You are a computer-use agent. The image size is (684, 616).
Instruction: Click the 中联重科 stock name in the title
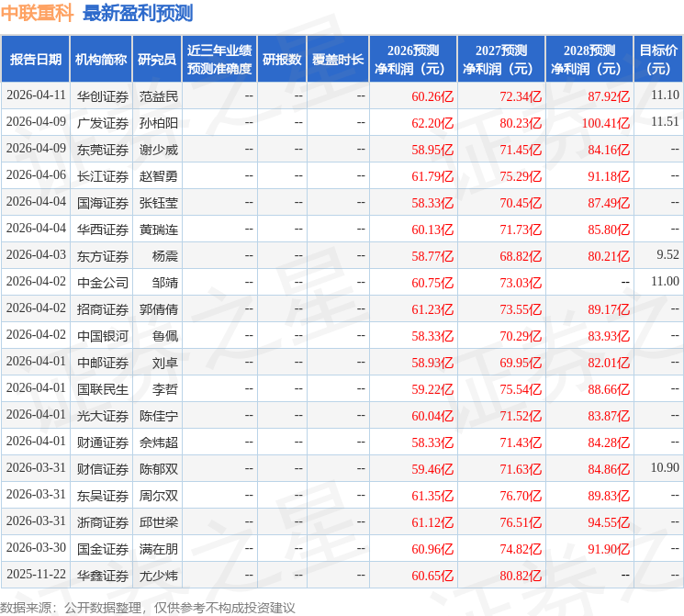click(x=38, y=13)
